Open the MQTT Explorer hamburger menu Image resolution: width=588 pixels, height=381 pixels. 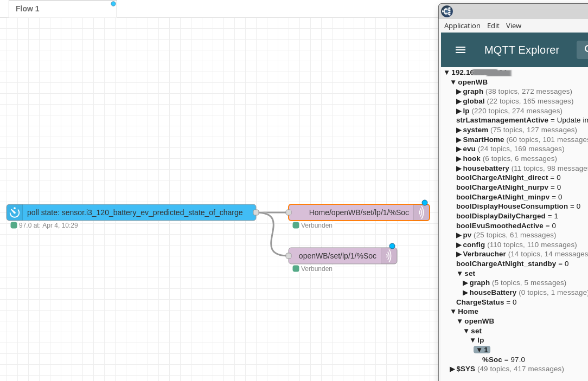[x=460, y=50]
